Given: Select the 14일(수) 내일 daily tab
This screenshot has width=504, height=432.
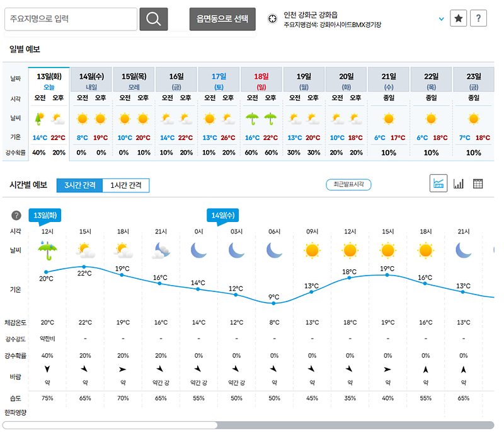Looking at the screenshot, I should pos(91,80).
